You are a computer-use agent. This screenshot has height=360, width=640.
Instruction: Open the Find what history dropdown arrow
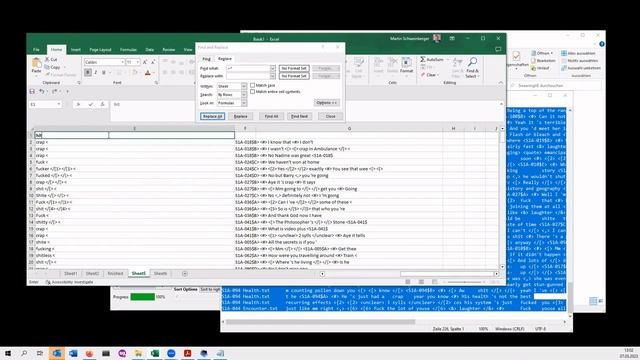[272, 69]
